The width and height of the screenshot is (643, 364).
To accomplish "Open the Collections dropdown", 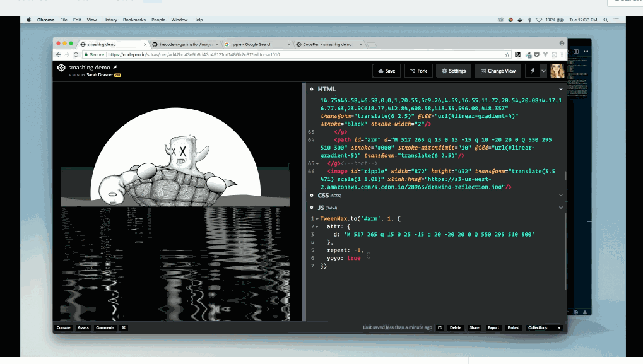I will [x=544, y=327].
